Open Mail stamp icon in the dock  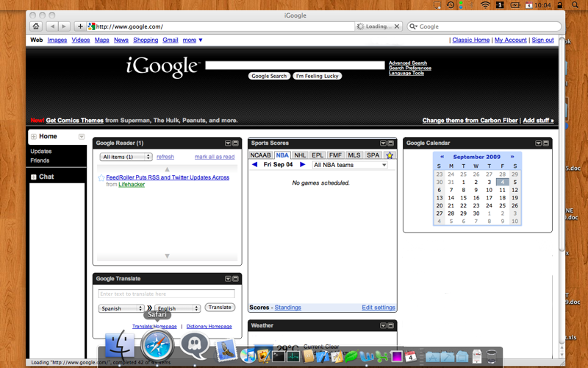click(x=226, y=352)
